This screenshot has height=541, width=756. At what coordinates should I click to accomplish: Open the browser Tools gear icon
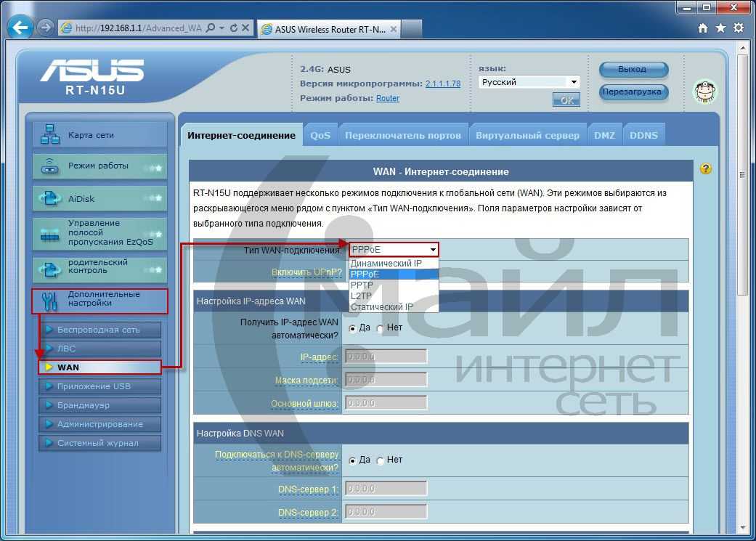pyautogui.click(x=739, y=28)
